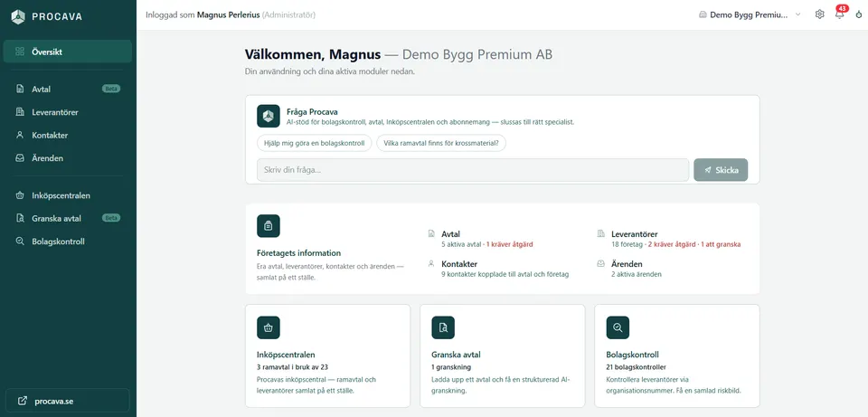Click '9 kontakter kopplade till avtal och företag'
This screenshot has width=868, height=417.
pyautogui.click(x=505, y=274)
